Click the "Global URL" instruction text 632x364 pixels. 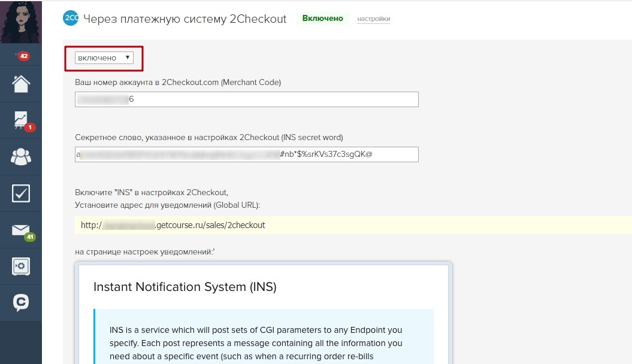click(x=167, y=205)
